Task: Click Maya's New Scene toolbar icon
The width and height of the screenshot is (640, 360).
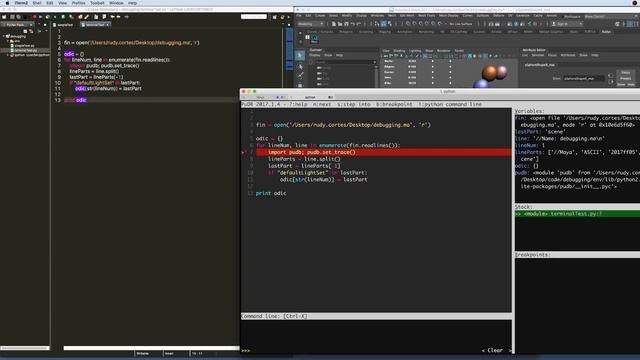Action: point(334,24)
